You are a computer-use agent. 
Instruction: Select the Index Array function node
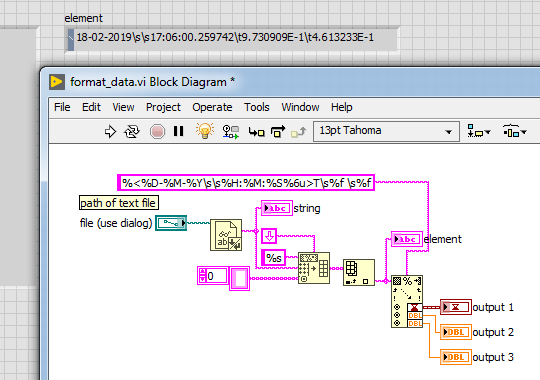click(x=359, y=273)
